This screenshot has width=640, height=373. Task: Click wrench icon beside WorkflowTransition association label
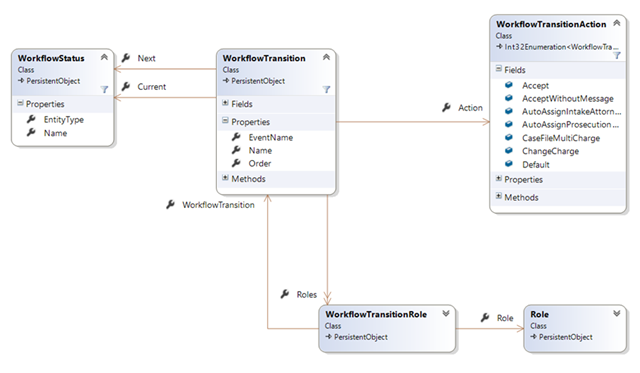tap(171, 204)
